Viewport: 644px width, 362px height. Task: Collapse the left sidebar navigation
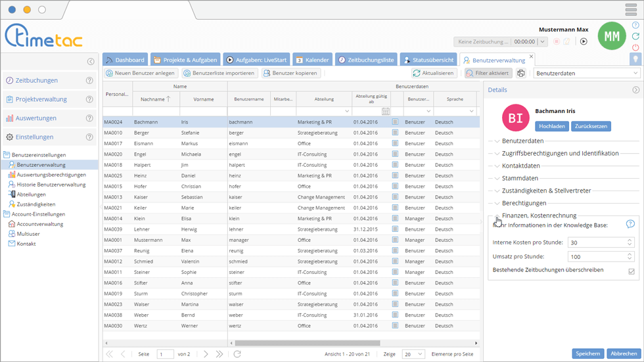coord(91,62)
